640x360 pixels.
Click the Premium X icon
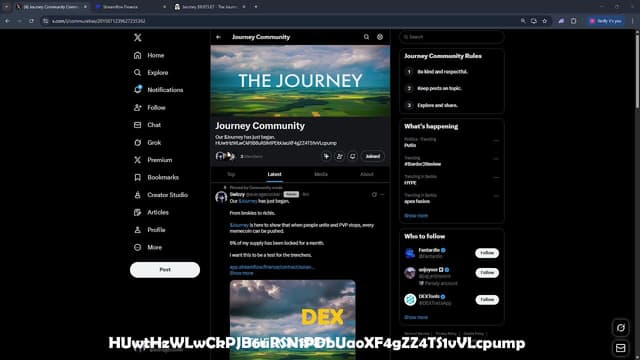tap(138, 160)
